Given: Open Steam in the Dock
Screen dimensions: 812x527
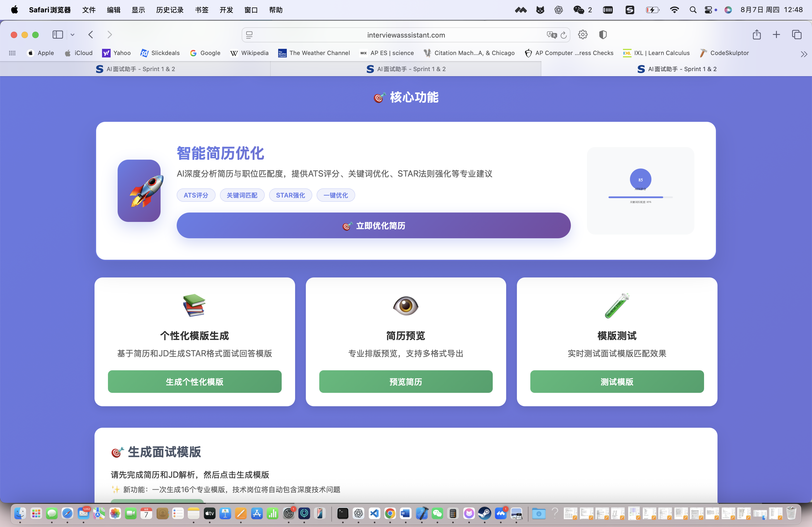Looking at the screenshot, I should click(x=484, y=513).
